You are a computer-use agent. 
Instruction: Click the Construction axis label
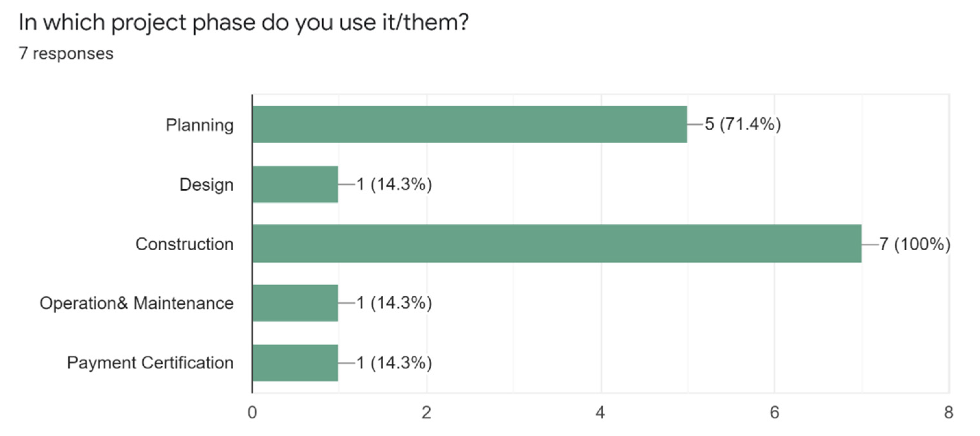pyautogui.click(x=185, y=244)
